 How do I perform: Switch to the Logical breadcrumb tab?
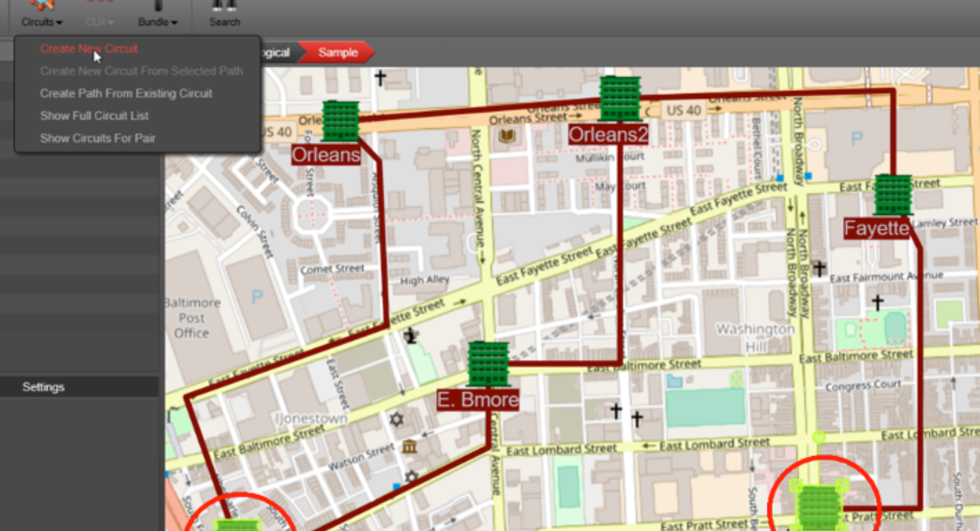click(x=276, y=52)
